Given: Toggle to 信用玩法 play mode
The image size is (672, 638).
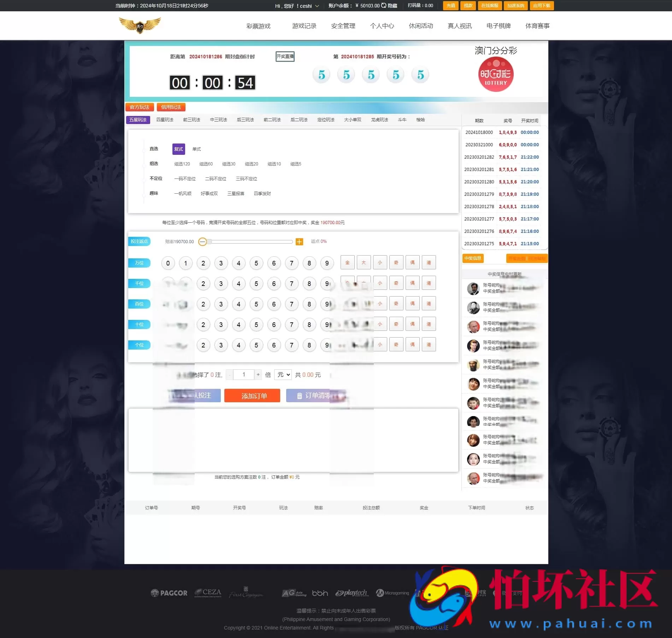Looking at the screenshot, I should (x=171, y=107).
